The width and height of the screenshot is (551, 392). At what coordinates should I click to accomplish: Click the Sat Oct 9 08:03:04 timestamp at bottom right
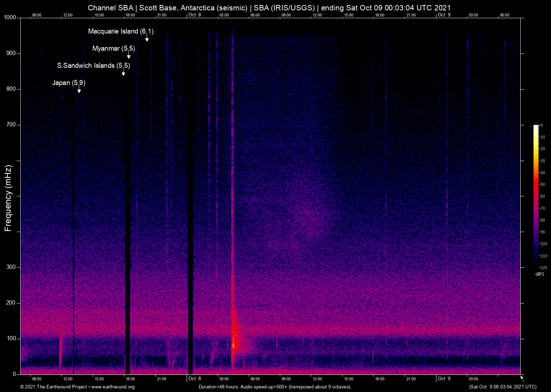click(x=502, y=387)
